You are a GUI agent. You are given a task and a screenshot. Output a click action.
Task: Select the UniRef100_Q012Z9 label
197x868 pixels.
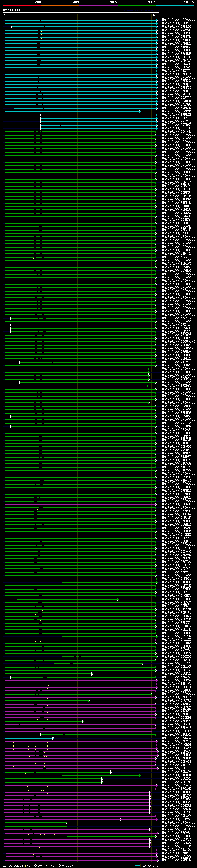177,640
